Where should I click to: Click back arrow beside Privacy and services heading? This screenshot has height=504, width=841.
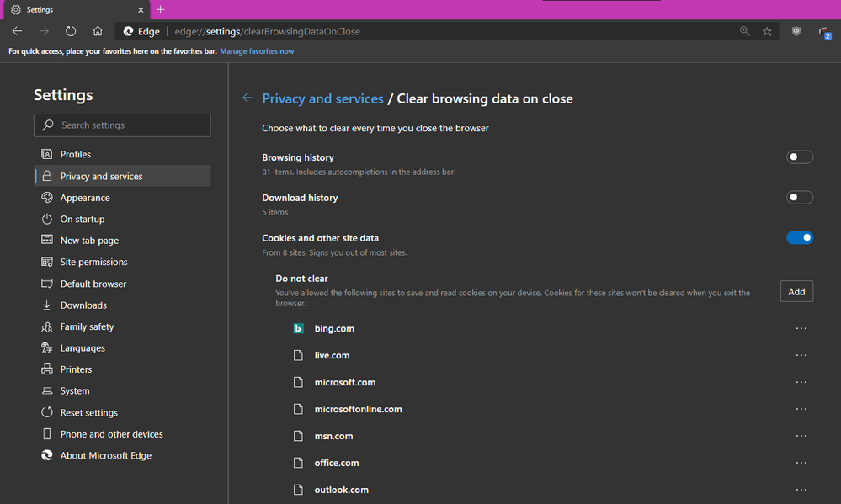point(248,98)
